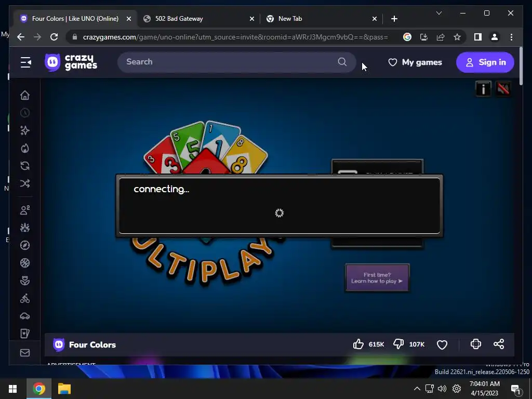Open the flower-shaped category icon
The width and height of the screenshot is (532, 399).
(25, 281)
